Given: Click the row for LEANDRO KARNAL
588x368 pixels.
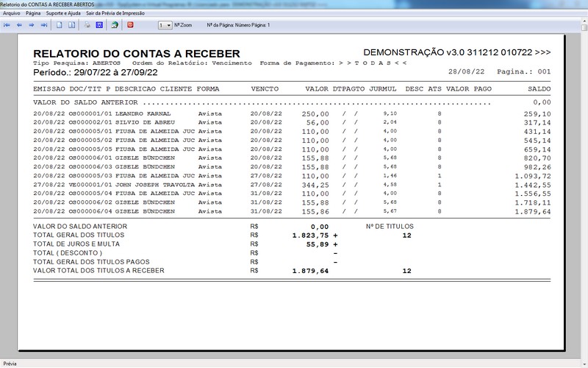Looking at the screenshot, I should 292,113.
